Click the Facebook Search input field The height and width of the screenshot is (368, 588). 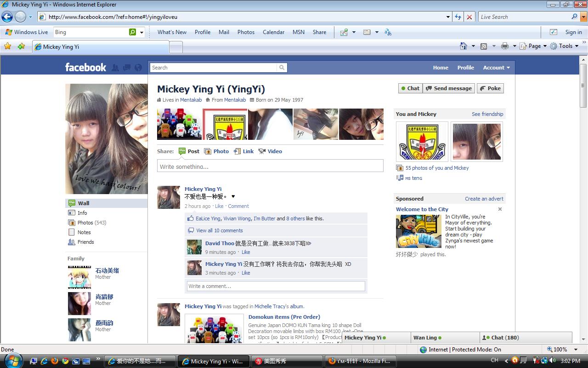point(214,68)
